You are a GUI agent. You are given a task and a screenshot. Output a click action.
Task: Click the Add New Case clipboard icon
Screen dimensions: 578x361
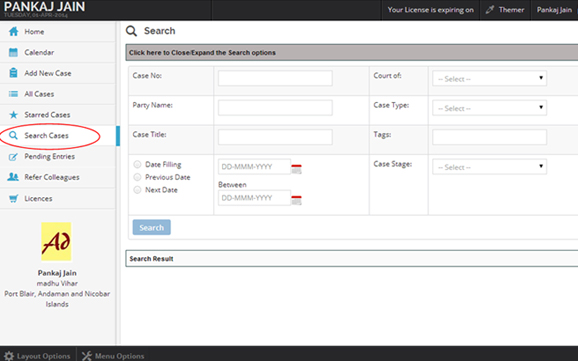[13, 73]
